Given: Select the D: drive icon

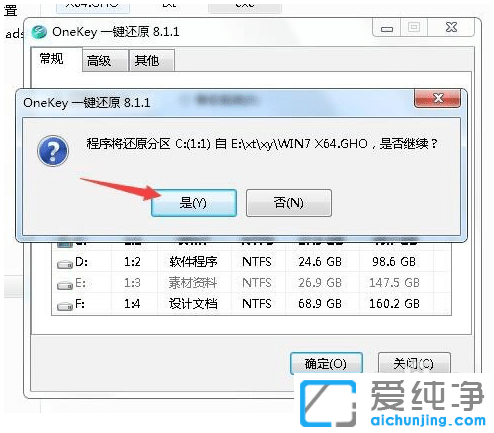Looking at the screenshot, I should click(65, 264).
